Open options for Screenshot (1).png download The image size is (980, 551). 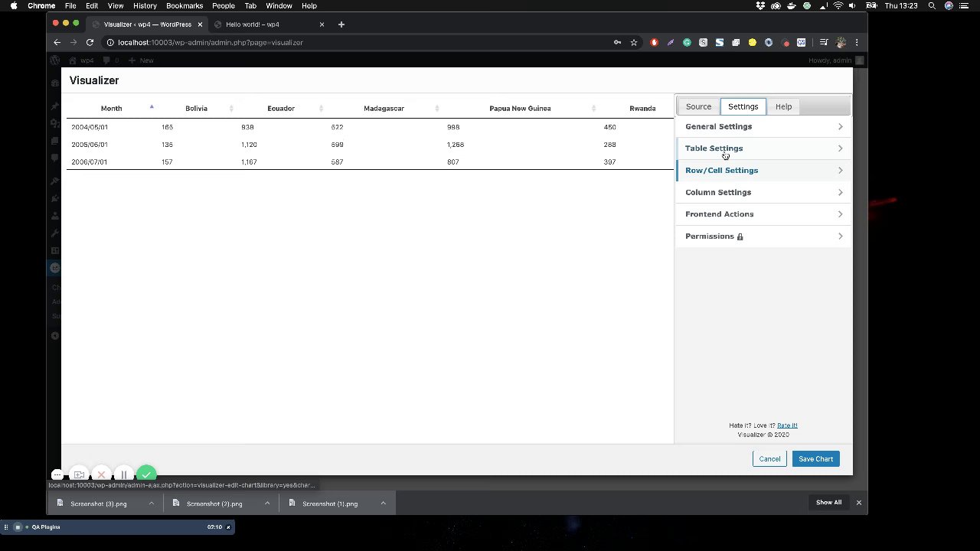click(x=383, y=504)
